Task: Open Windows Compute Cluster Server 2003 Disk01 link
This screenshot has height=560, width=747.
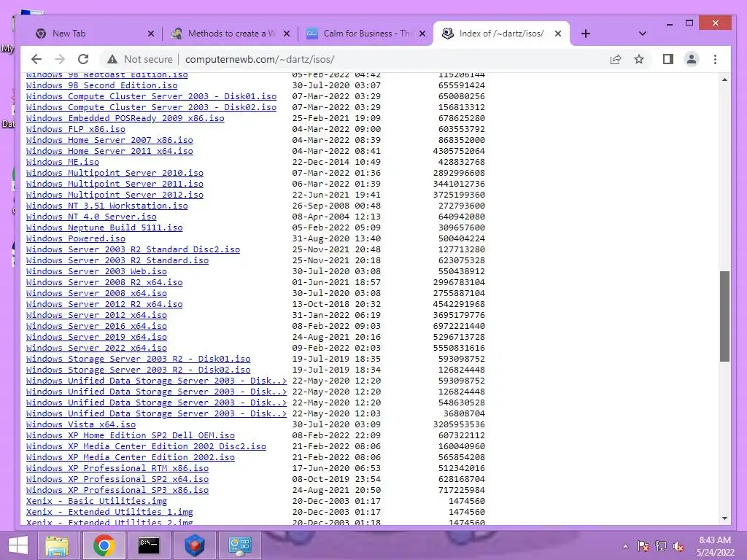Action: [151, 96]
